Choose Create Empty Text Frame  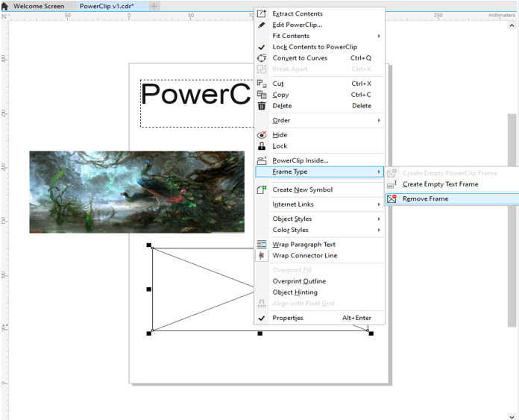(440, 184)
